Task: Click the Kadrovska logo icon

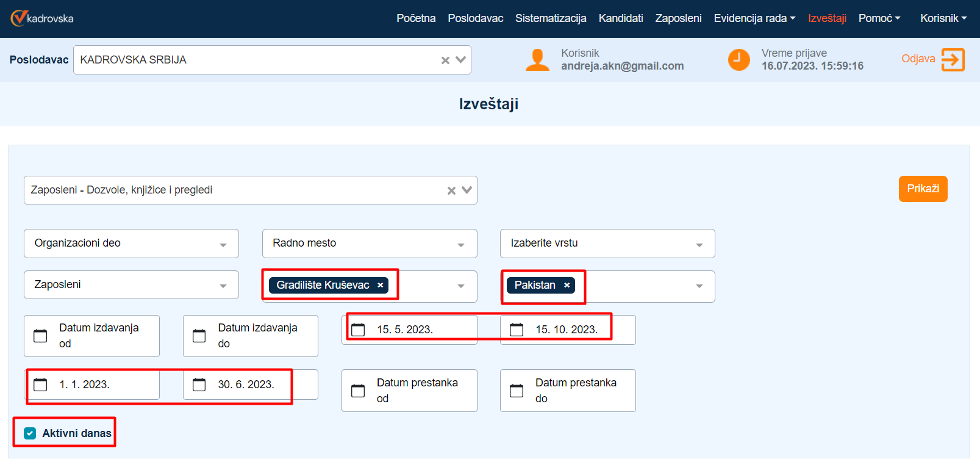Action: (19, 18)
